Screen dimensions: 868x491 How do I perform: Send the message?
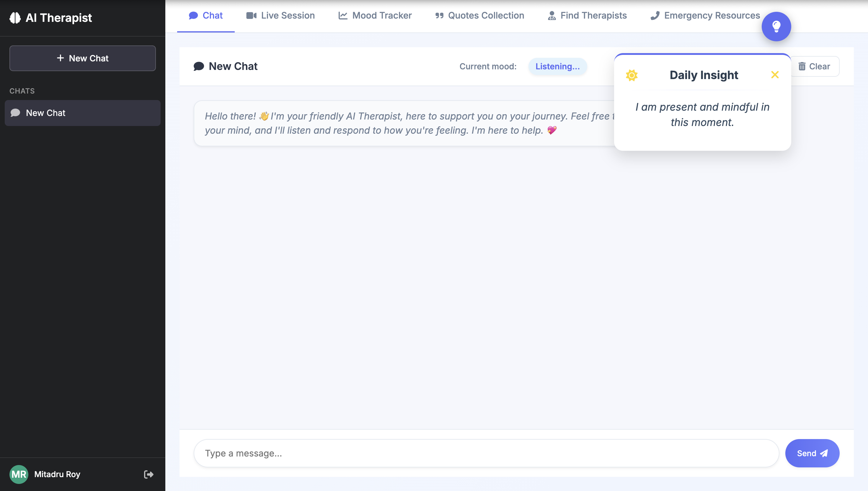pos(812,453)
